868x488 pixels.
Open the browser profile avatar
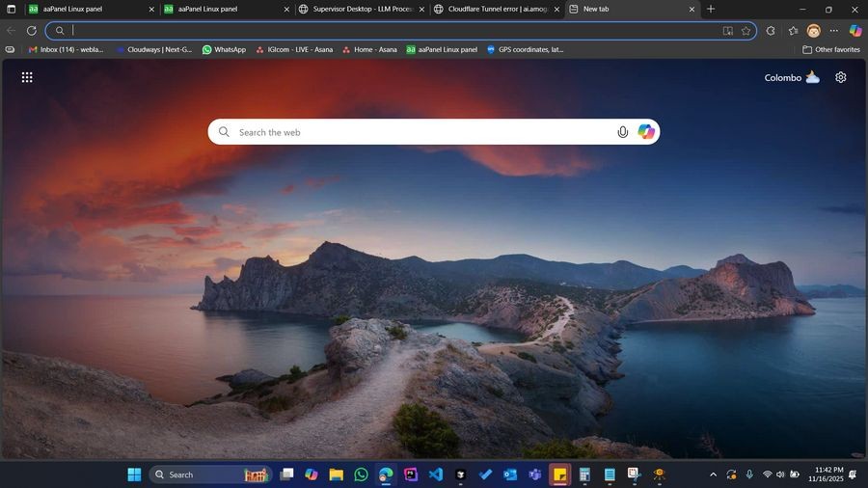[814, 30]
